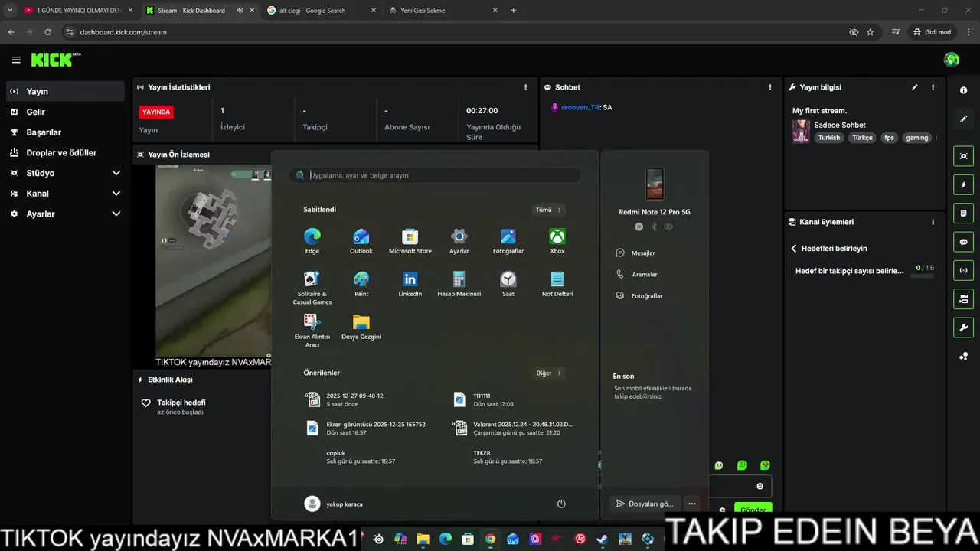
Task: Open Microsoft Store pinned app
Action: 410,241
